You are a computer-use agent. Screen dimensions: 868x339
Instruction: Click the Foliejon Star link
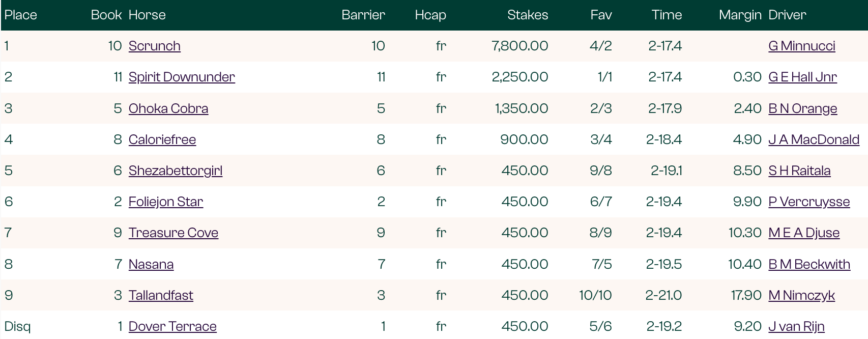tap(165, 202)
